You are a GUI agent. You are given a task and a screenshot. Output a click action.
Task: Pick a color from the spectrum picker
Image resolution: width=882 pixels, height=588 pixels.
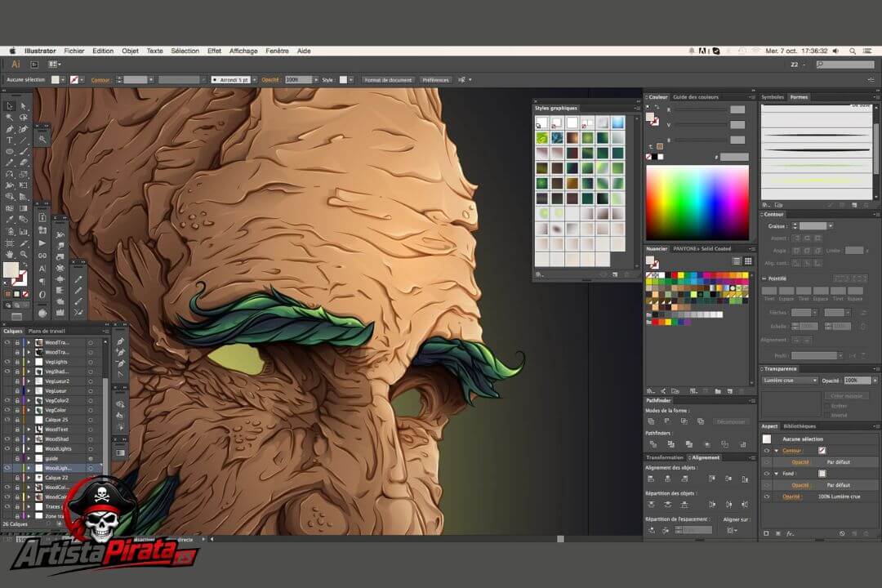(x=697, y=203)
